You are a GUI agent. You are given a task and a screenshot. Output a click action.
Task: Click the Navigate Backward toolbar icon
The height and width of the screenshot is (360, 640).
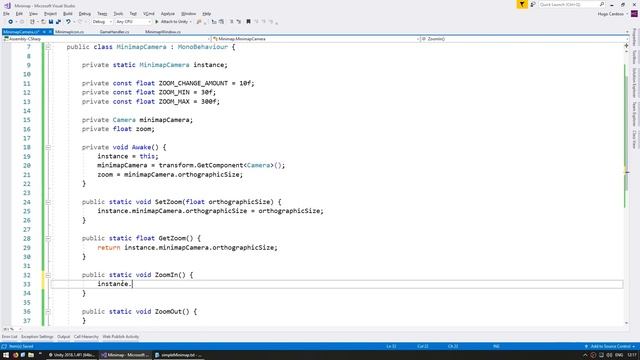(11, 22)
